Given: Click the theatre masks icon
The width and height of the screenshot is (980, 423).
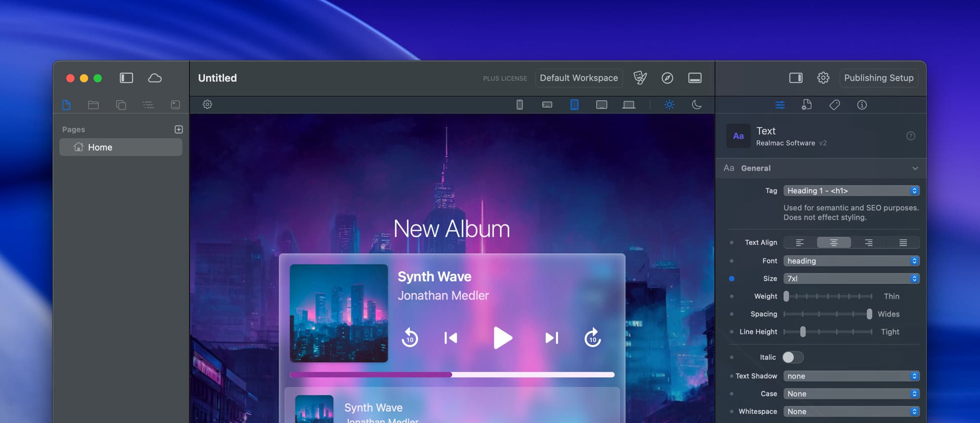Looking at the screenshot, I should click(x=640, y=78).
